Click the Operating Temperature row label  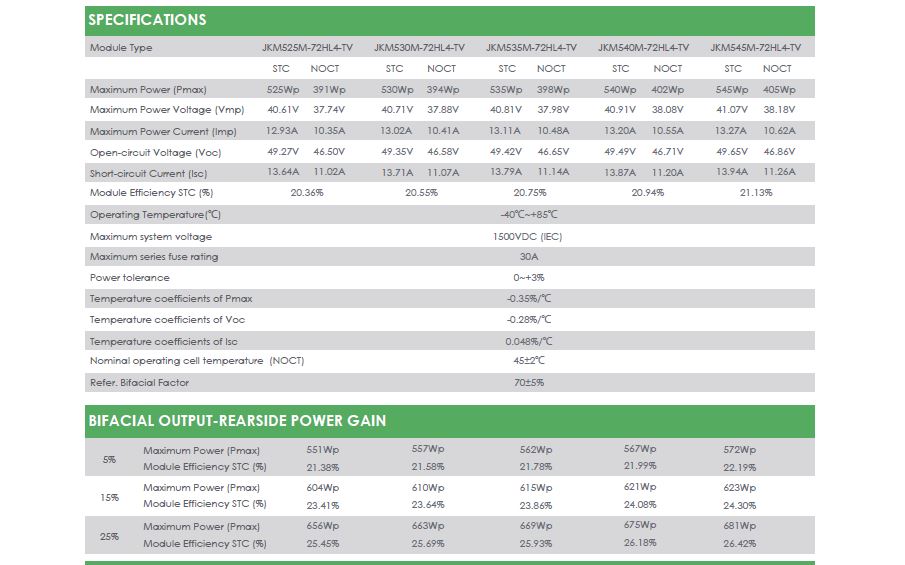tap(155, 215)
